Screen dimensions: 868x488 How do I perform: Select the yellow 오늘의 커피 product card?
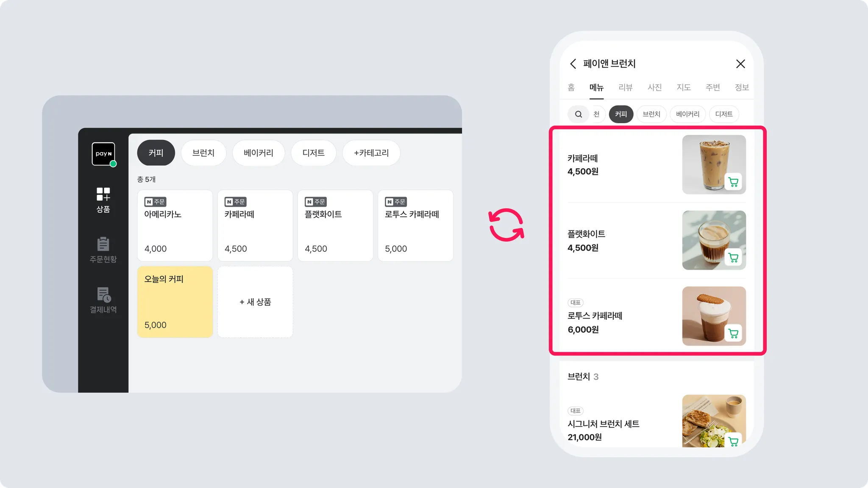(175, 302)
